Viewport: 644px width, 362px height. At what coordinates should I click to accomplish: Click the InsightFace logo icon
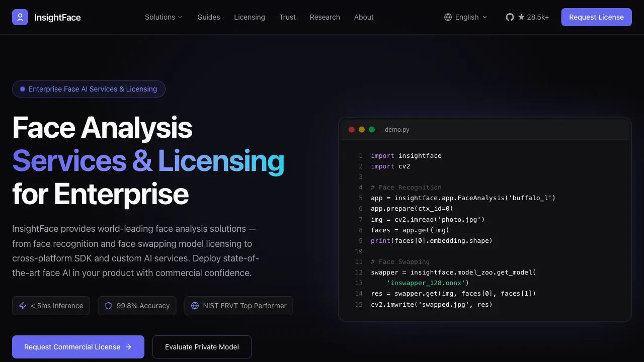(x=20, y=17)
